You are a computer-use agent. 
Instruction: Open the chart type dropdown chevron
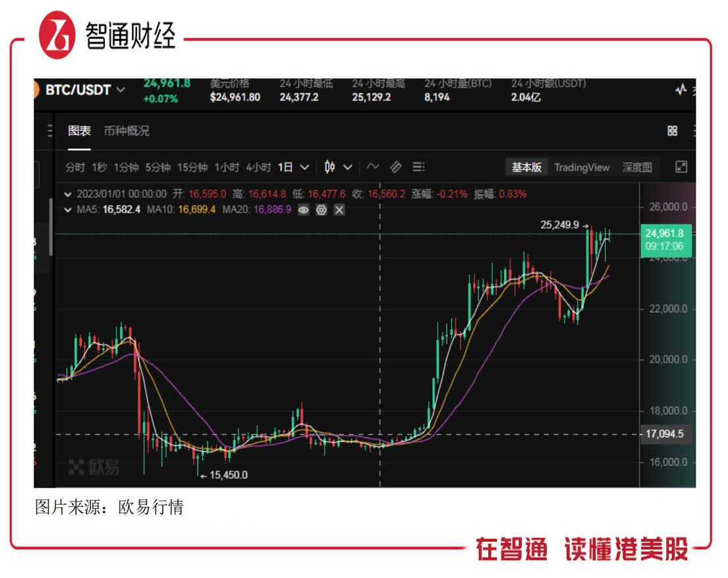tap(348, 167)
